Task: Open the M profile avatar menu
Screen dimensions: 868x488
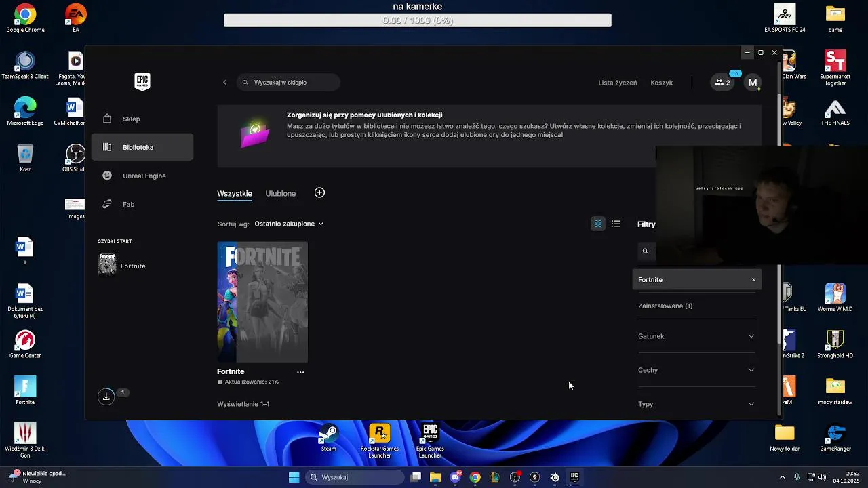Action: (752, 83)
